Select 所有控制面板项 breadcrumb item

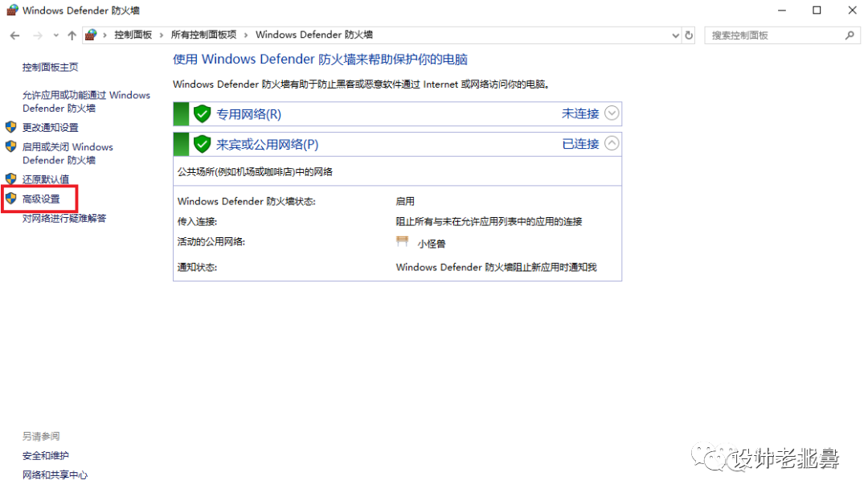(x=203, y=35)
